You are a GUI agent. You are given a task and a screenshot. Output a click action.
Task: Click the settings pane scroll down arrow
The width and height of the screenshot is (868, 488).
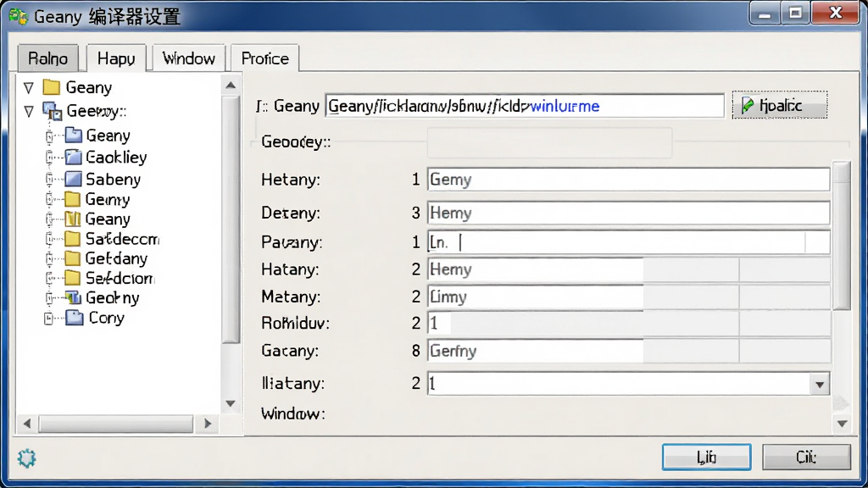pos(842,424)
